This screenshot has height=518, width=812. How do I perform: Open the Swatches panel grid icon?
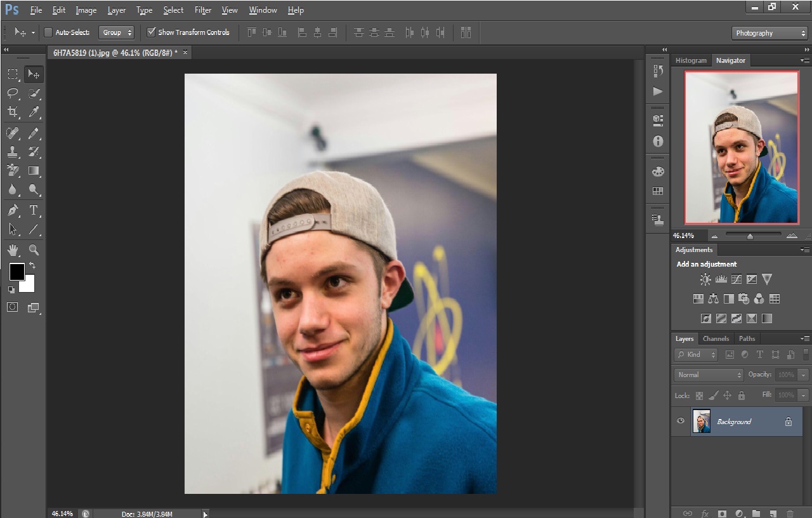click(x=658, y=191)
